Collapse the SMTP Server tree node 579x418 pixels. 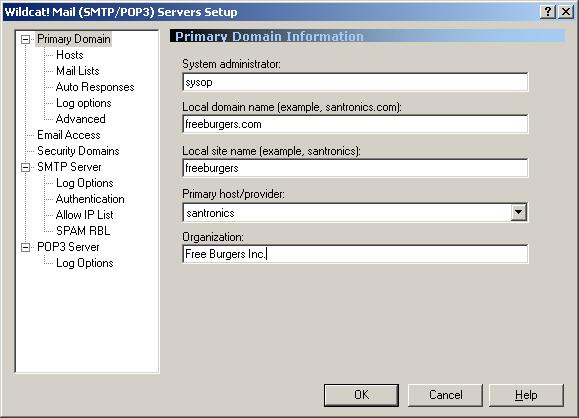pyautogui.click(x=25, y=167)
